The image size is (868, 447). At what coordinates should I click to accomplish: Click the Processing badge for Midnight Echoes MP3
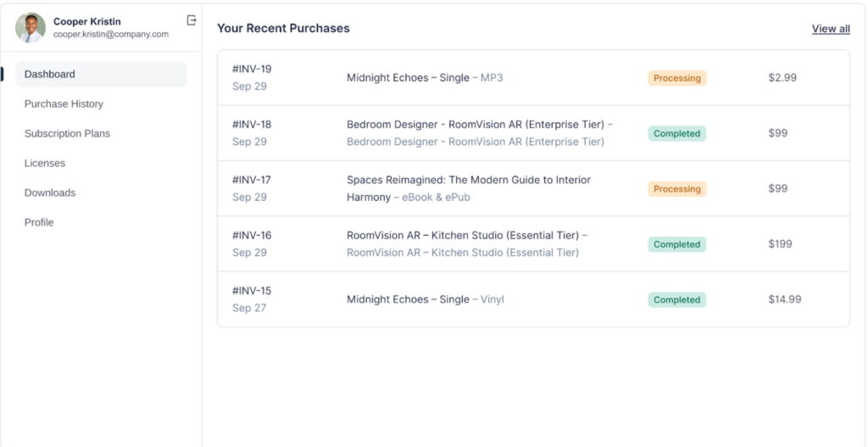pyautogui.click(x=676, y=78)
